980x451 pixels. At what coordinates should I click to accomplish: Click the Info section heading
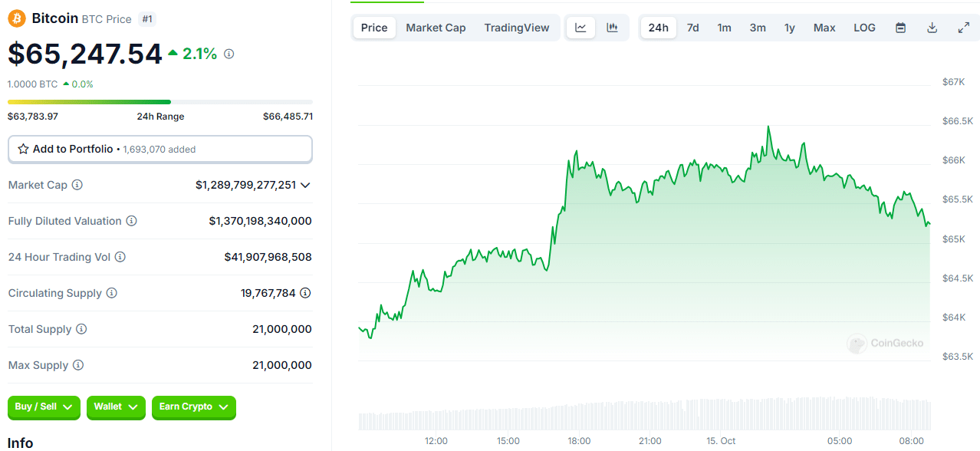coord(21,443)
